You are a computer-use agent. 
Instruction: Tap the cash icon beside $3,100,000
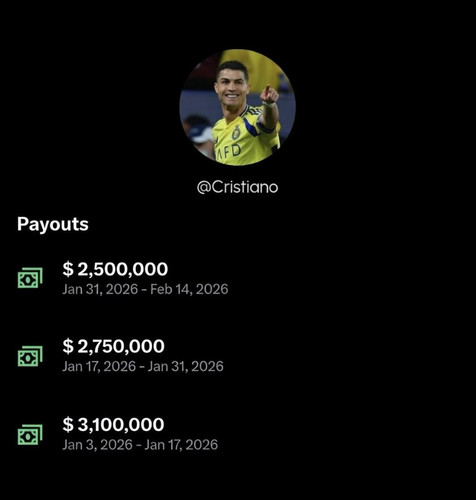pyautogui.click(x=30, y=434)
